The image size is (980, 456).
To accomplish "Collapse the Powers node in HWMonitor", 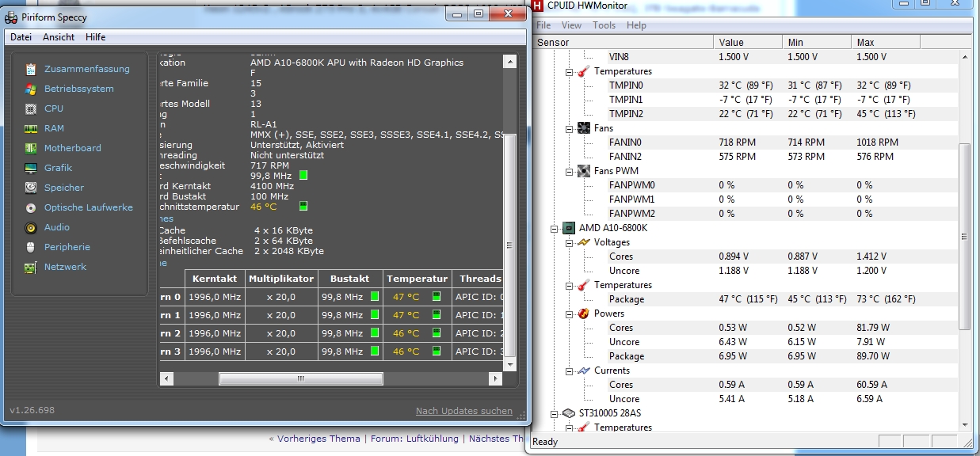I will coord(570,313).
